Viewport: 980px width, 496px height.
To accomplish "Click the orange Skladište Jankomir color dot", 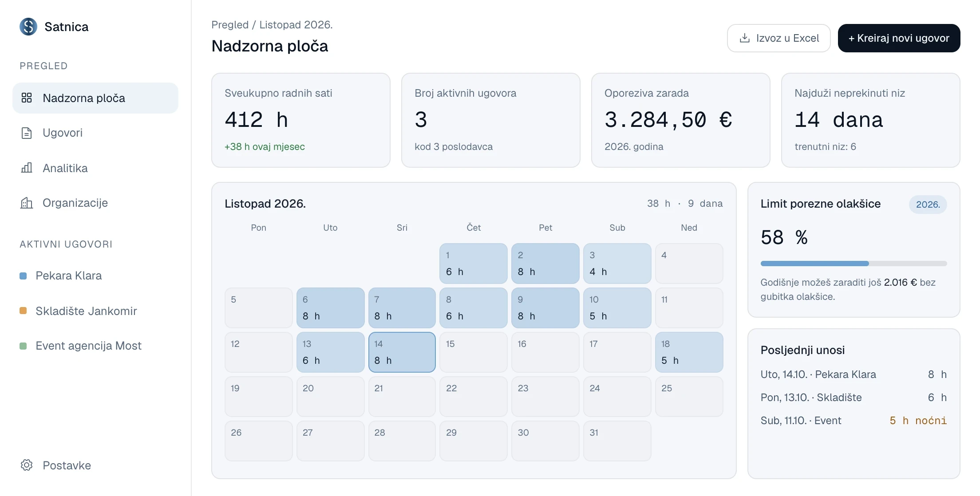I will [24, 311].
